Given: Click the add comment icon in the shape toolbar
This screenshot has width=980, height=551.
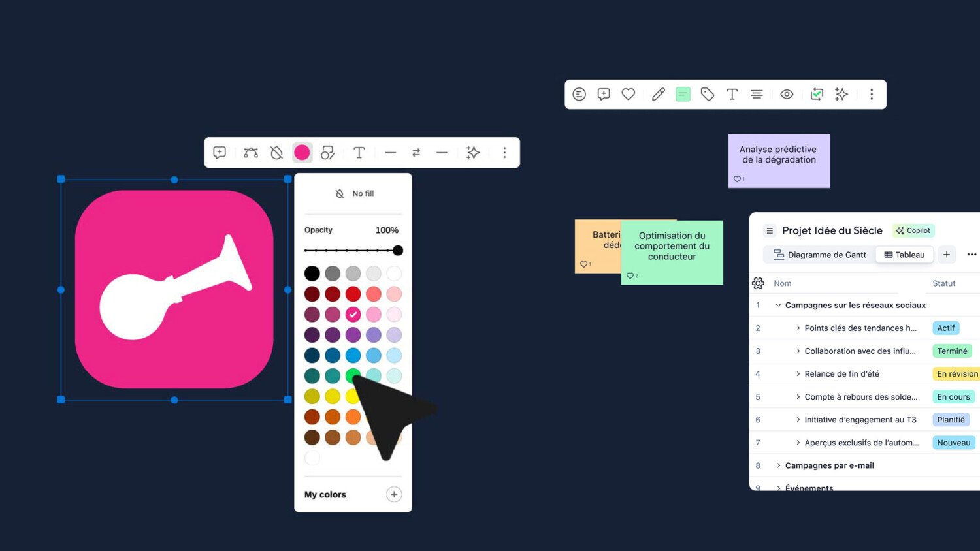Looking at the screenshot, I should (x=220, y=153).
